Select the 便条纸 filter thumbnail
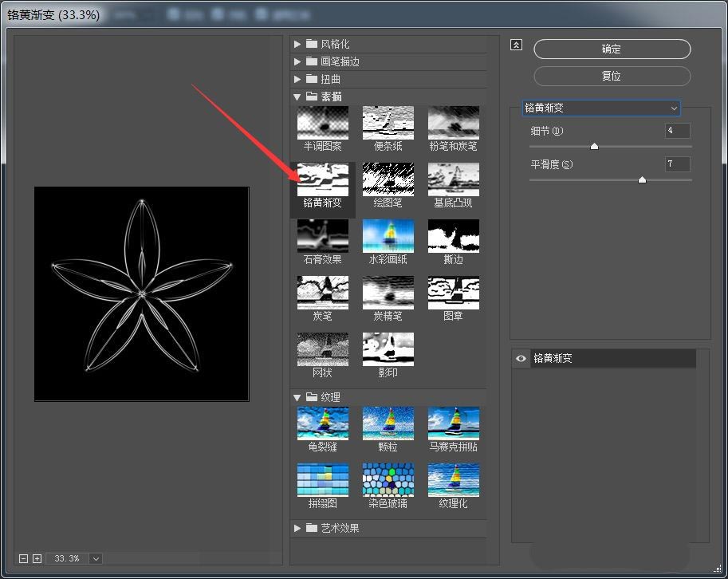 (388, 123)
